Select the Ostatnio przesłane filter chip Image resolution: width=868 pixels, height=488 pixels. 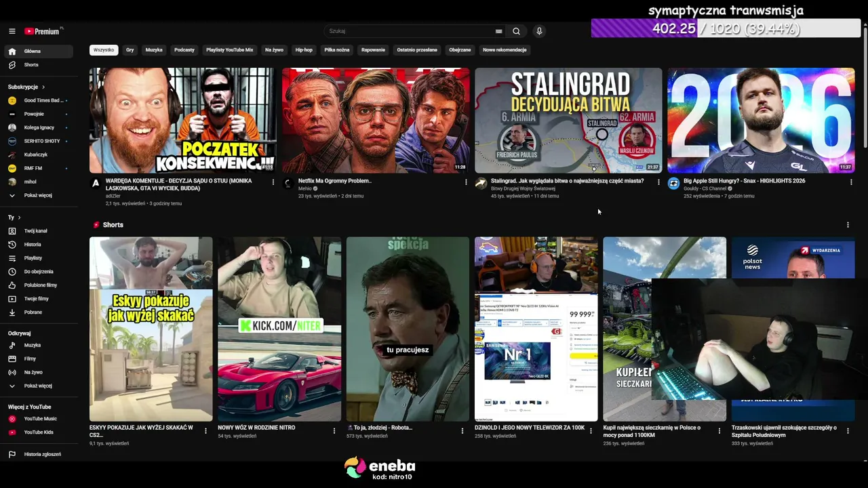417,50
